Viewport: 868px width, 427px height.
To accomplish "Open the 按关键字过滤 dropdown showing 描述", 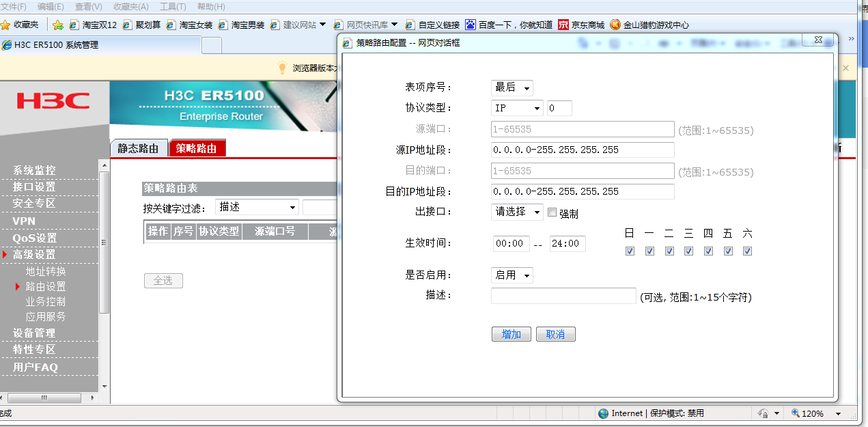I will pos(257,207).
